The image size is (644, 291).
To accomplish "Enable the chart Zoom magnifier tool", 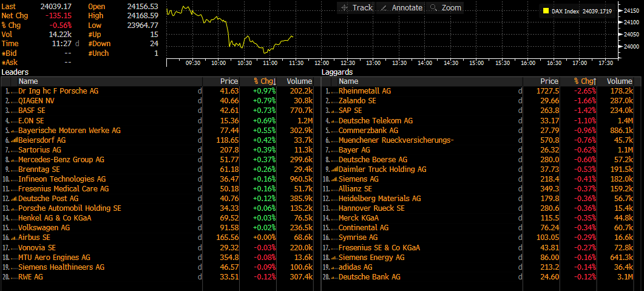I will pos(445,7).
